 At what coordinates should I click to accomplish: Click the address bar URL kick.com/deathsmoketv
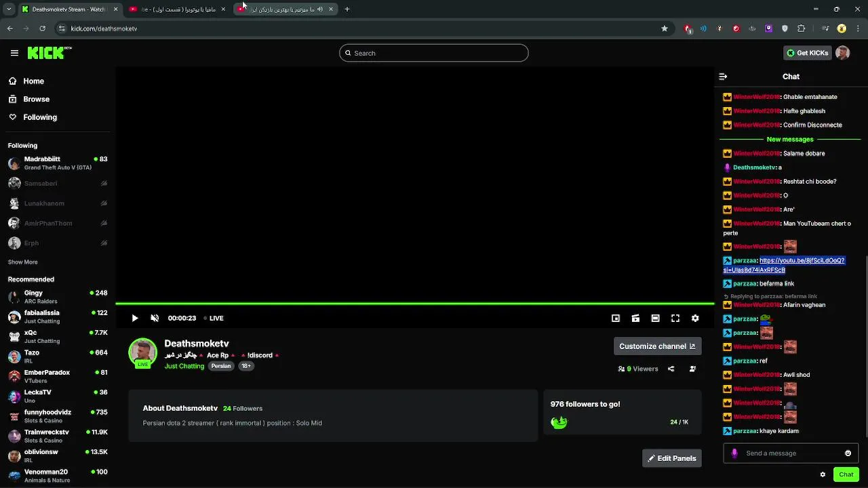pyautogui.click(x=104, y=28)
